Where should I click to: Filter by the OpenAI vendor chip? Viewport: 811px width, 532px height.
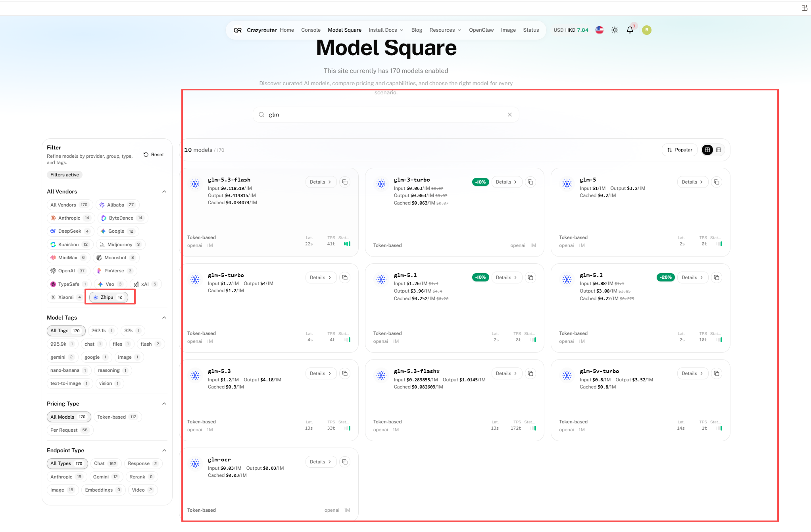[68, 271]
